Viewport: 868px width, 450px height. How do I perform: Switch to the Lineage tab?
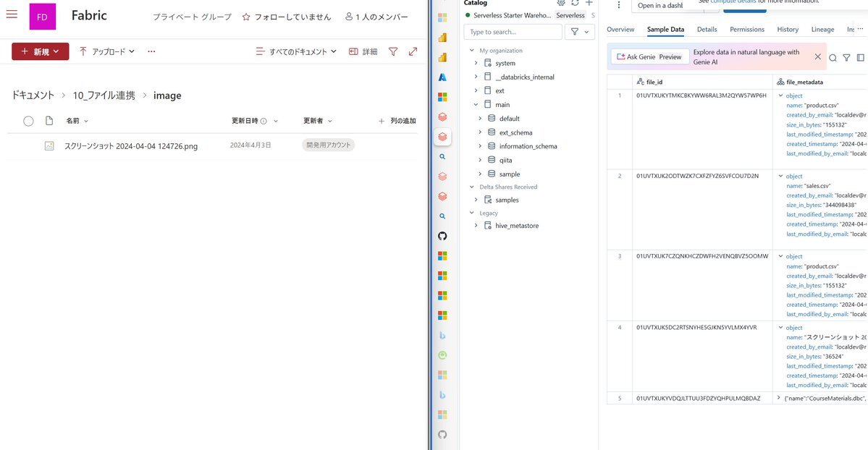pyautogui.click(x=822, y=30)
